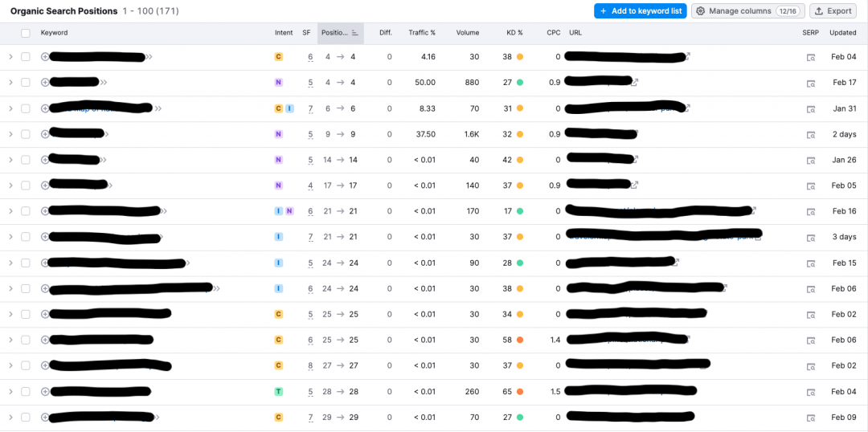Open external URL icon in row updated Jan 31
868x432 pixels.
click(686, 108)
